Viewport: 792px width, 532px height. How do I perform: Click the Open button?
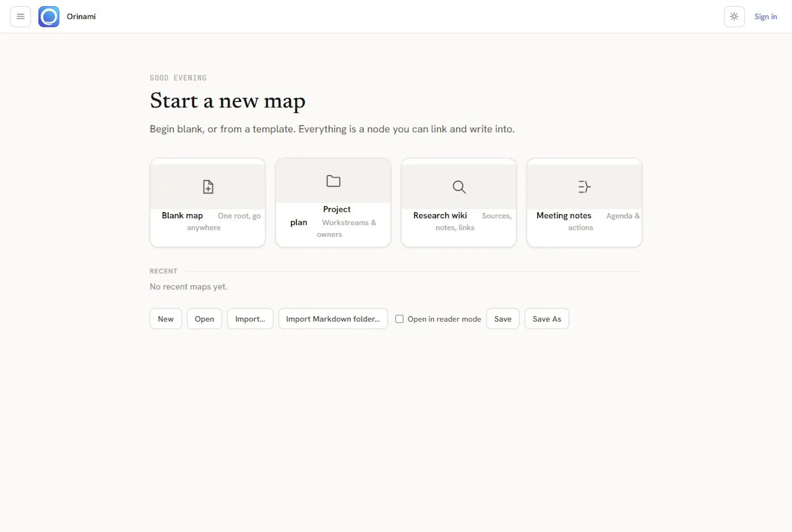coord(204,319)
